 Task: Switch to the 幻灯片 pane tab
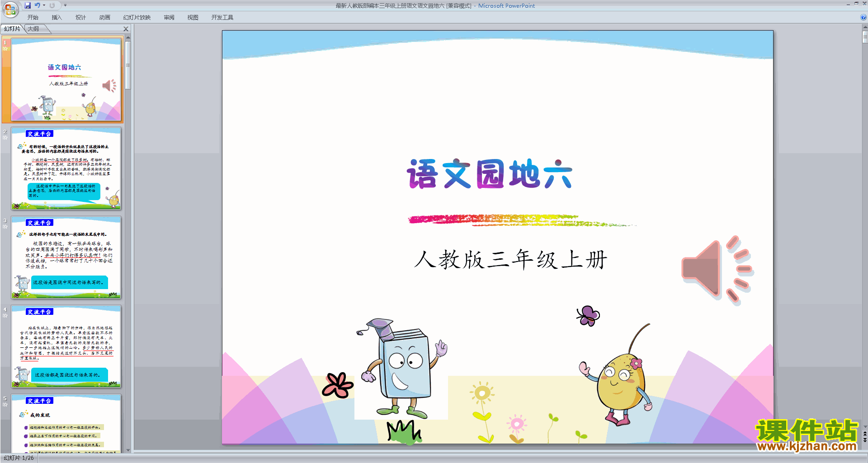12,29
